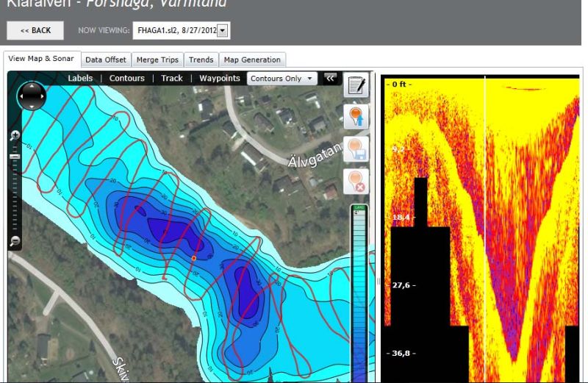The image size is (588, 383).
Task: Toggle Contours overlay on the map
Action: pos(126,78)
